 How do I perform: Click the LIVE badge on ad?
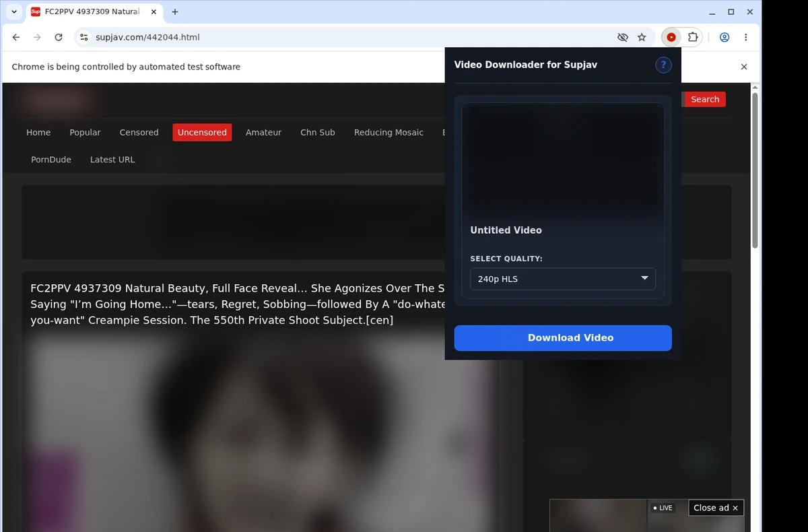(x=663, y=508)
